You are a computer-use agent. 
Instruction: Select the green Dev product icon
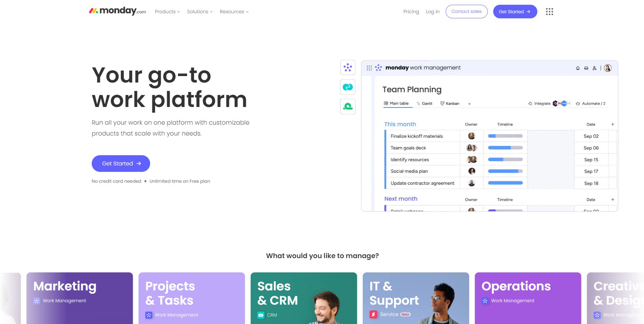[x=347, y=107]
